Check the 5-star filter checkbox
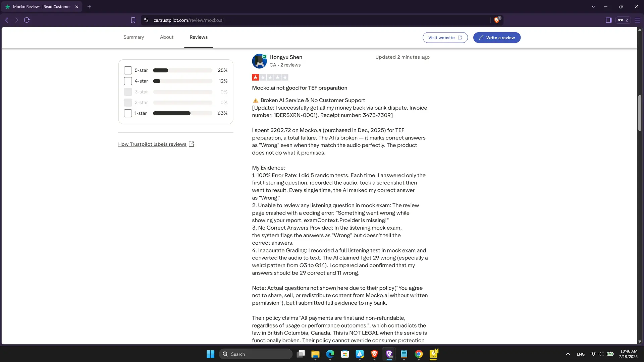Image resolution: width=644 pixels, height=362 pixels. pos(128,70)
